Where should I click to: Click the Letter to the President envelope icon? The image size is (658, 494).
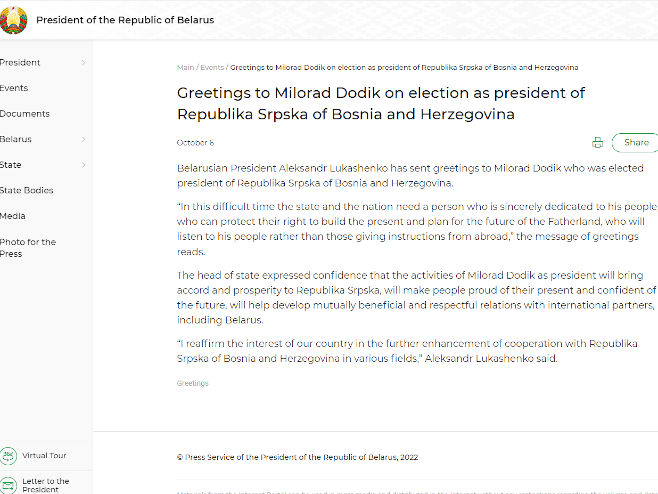pos(8,485)
